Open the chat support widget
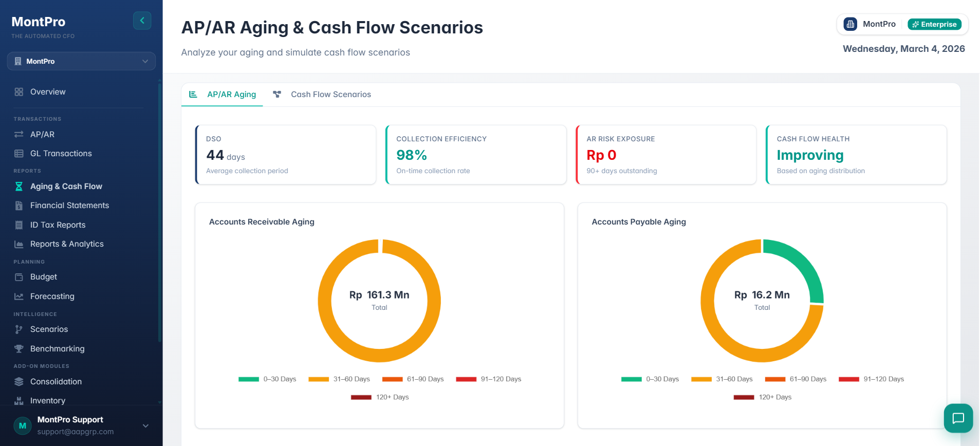980x446 pixels. click(x=958, y=418)
